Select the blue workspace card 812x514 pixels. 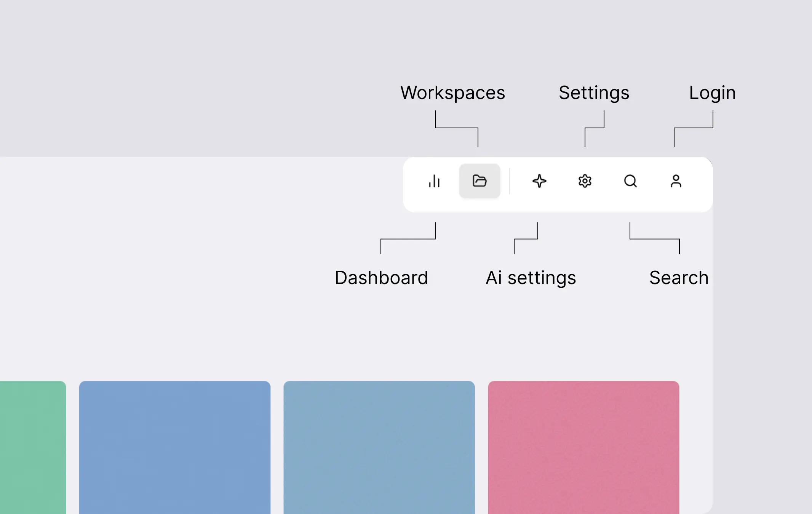click(175, 447)
